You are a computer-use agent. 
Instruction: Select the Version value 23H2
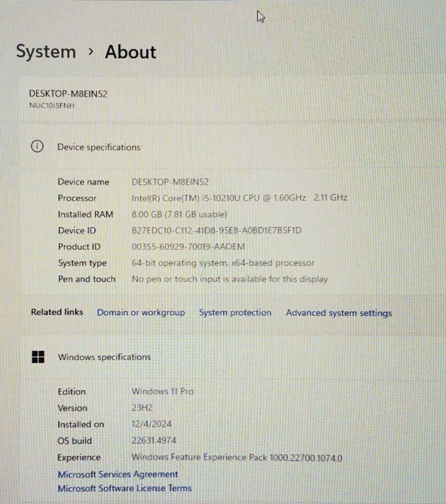pos(142,408)
